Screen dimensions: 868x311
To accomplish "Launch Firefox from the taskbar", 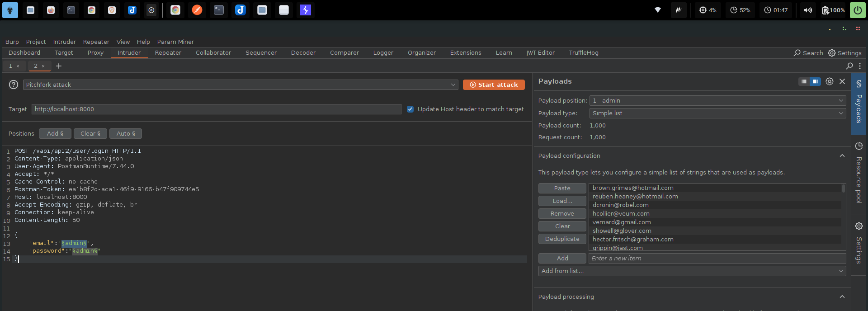I will [x=51, y=10].
